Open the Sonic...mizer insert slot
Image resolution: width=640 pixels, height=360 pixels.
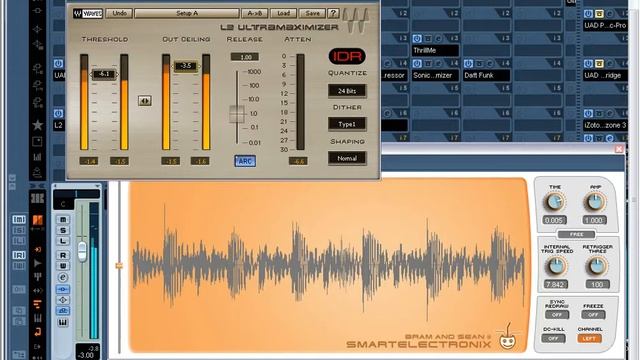click(436, 76)
